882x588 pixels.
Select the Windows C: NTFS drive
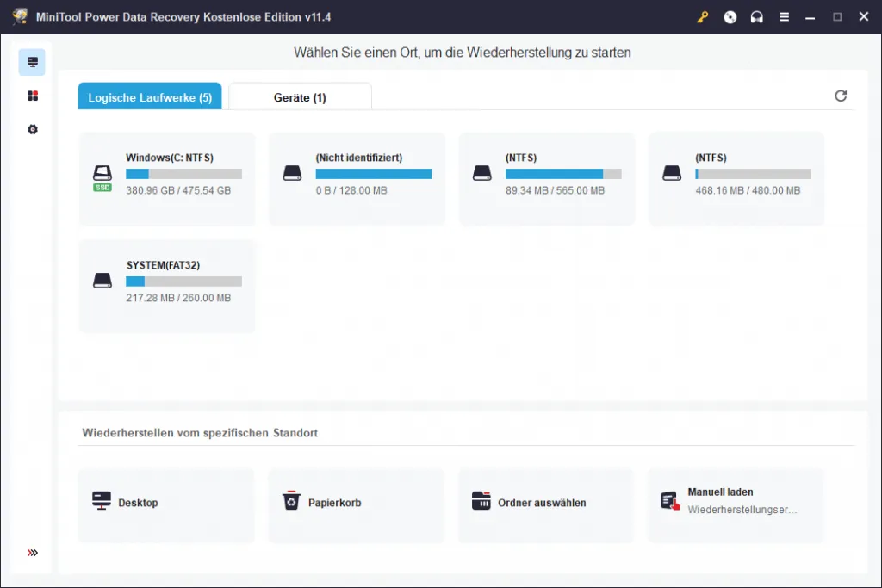click(167, 178)
